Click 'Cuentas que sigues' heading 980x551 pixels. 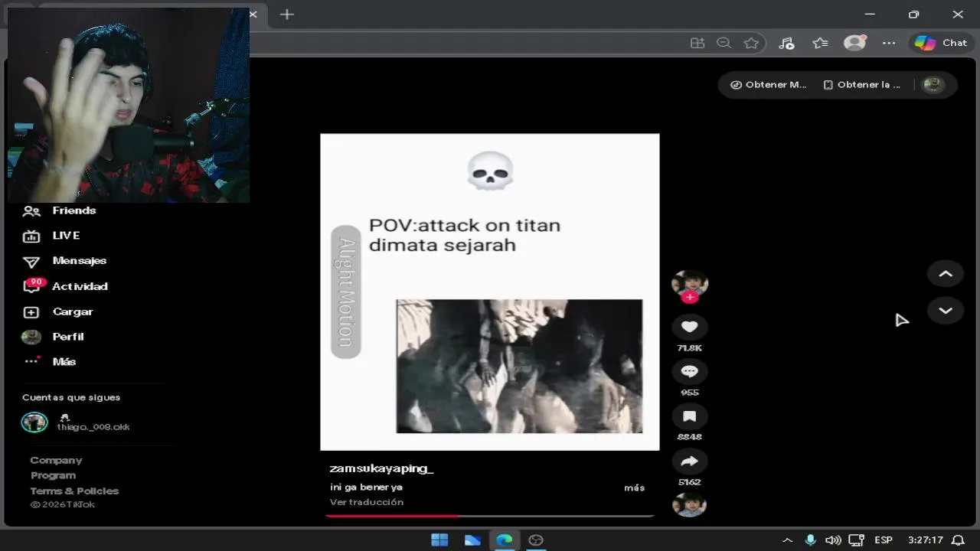pyautogui.click(x=71, y=397)
